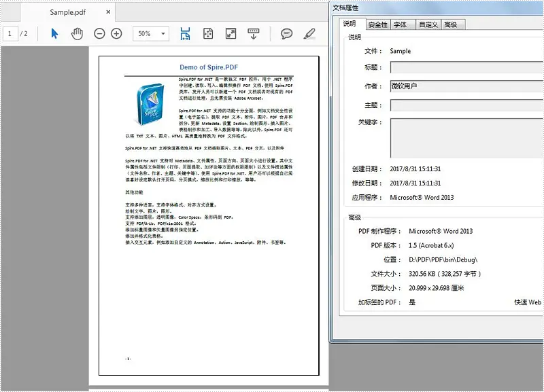
Task: Click the fit page width icon
Action: coord(184,32)
